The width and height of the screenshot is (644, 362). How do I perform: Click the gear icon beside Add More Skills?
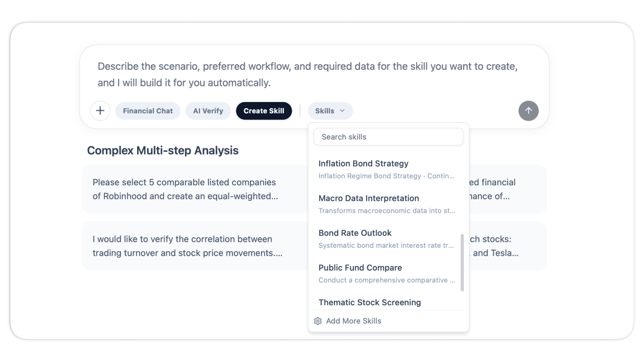318,321
